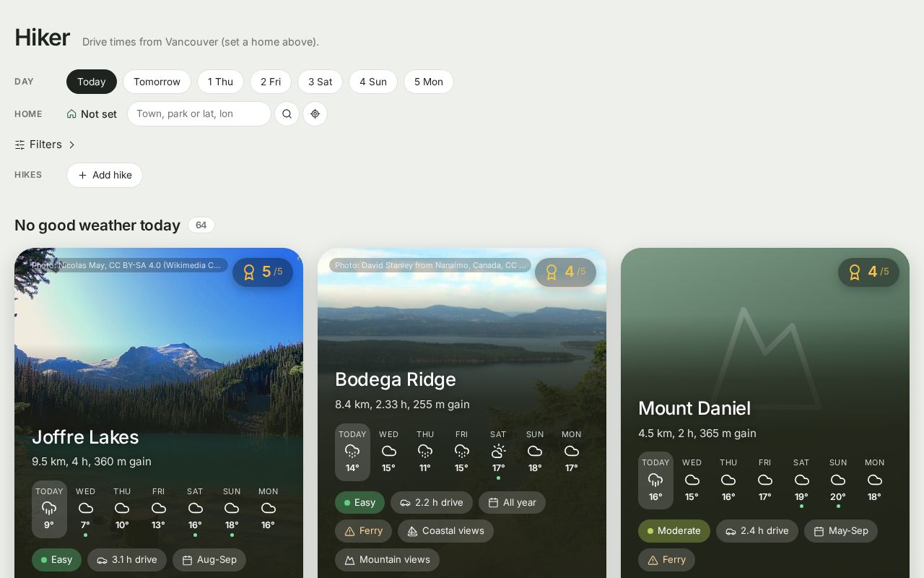This screenshot has height=578, width=924.
Task: Click Bodega Ridge Coastal views chip
Action: coord(445,531)
